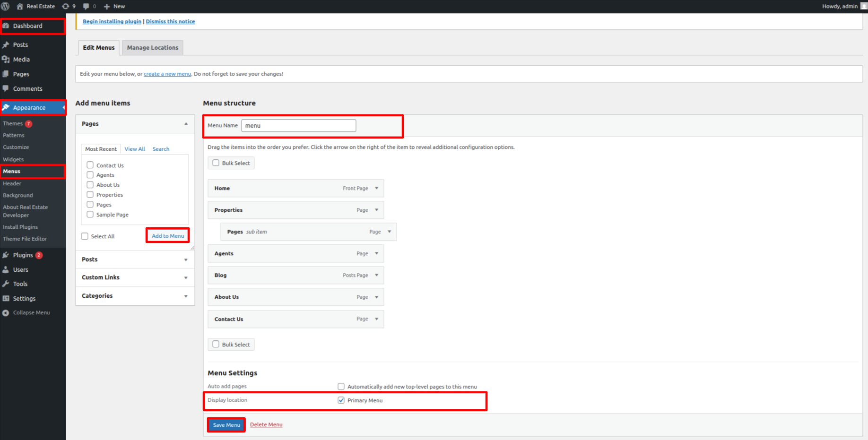Open Media library from sidebar icon
Image resolution: width=868 pixels, height=440 pixels.
point(6,60)
